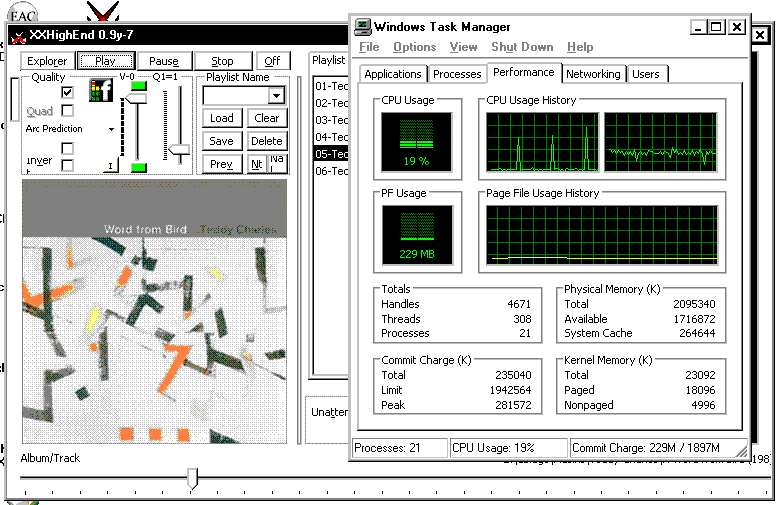
Task: Click the Prev button
Action: (222, 164)
